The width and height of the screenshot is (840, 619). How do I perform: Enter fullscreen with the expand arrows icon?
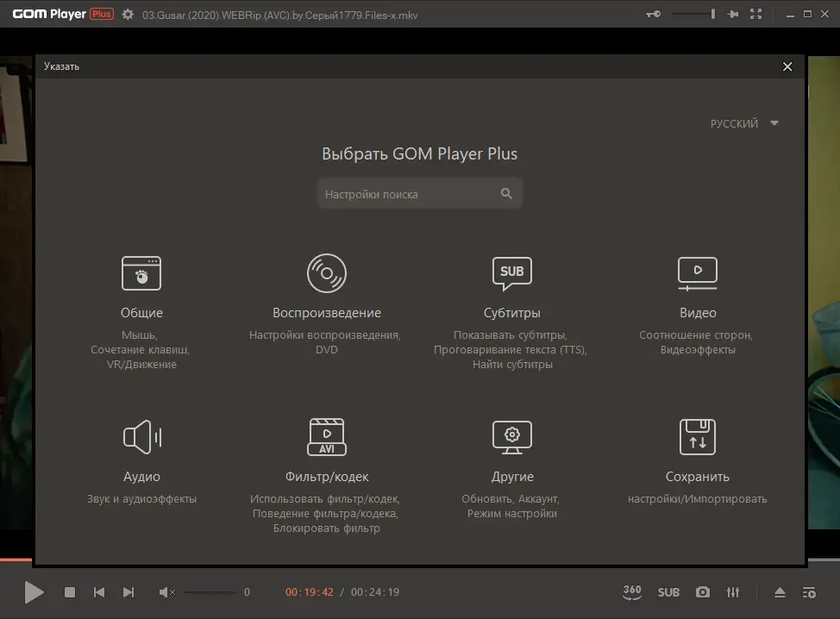pyautogui.click(x=755, y=14)
